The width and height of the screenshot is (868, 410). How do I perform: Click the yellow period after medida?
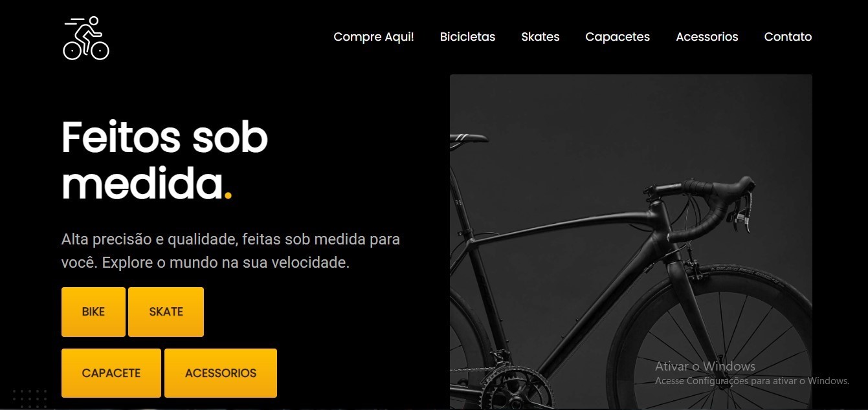[227, 194]
